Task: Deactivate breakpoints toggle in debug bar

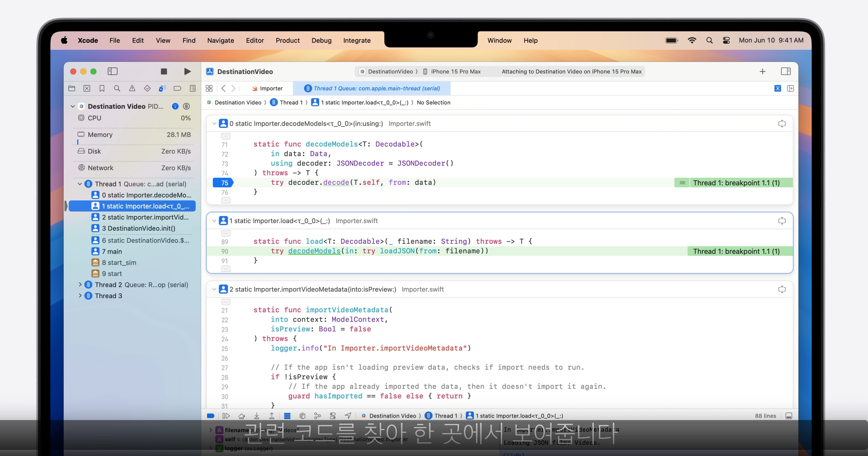Action: tap(211, 415)
